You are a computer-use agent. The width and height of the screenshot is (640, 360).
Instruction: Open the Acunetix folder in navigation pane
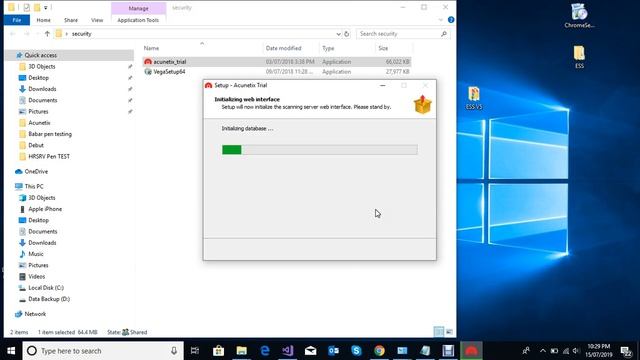pos(39,122)
